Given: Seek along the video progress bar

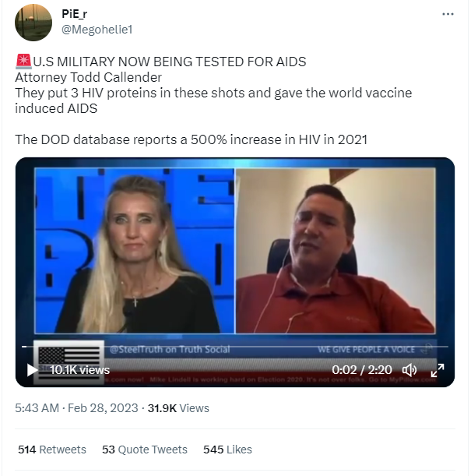Looking at the screenshot, I should [235, 347].
